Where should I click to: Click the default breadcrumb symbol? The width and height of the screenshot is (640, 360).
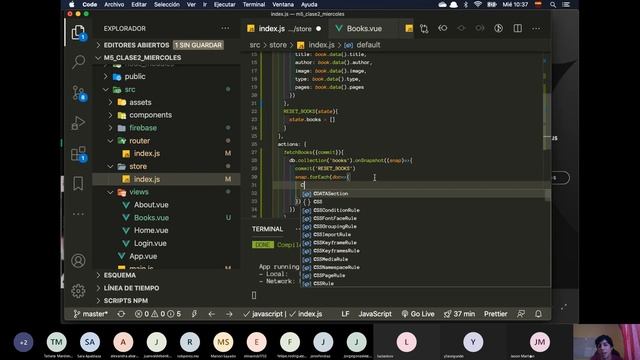pyautogui.click(x=368, y=45)
